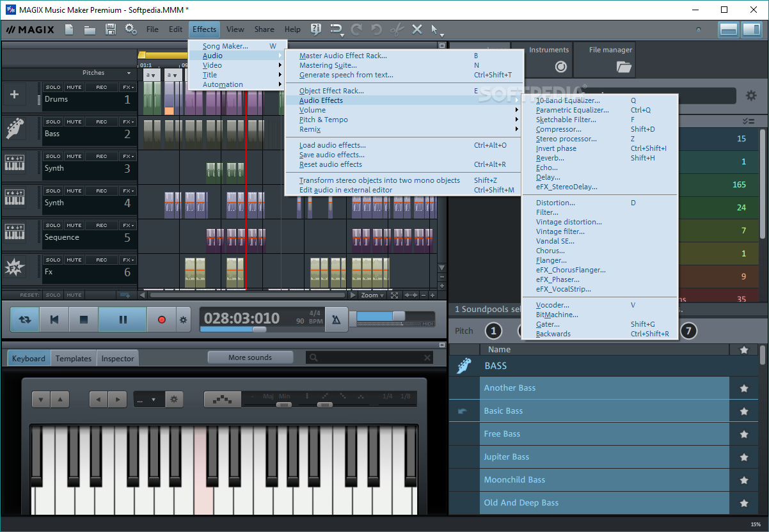Open keyboard settings gear icon
This screenshot has height=532, width=769.
click(x=173, y=400)
